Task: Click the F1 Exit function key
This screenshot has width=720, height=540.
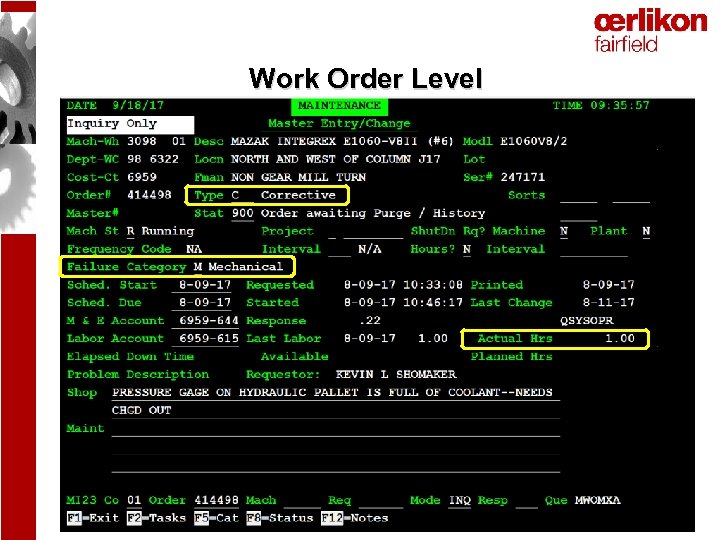Action: pyautogui.click(x=93, y=518)
